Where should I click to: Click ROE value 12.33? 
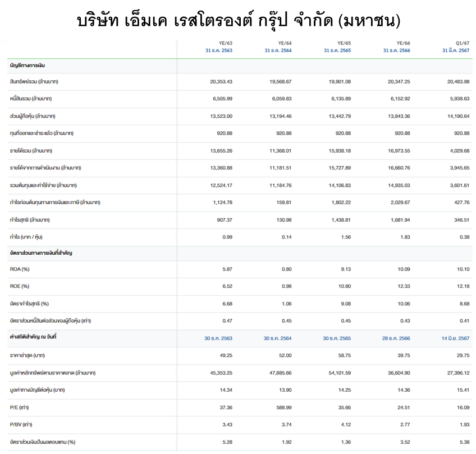click(x=404, y=286)
